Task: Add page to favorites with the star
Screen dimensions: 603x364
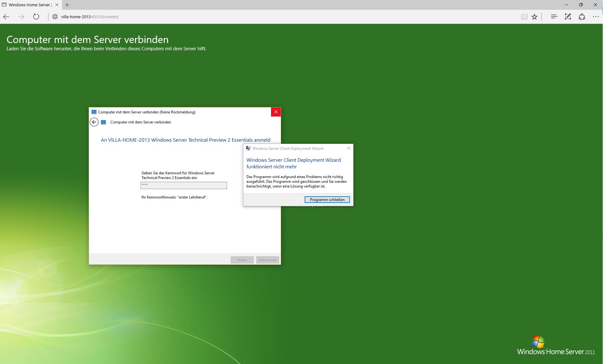Action: 534,17
